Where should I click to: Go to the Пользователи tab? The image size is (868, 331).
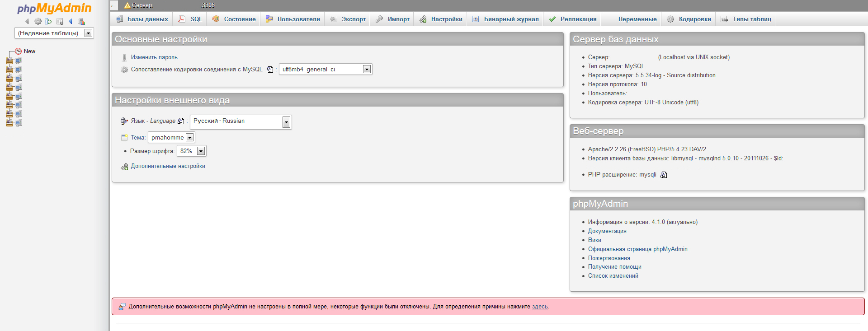tap(293, 19)
